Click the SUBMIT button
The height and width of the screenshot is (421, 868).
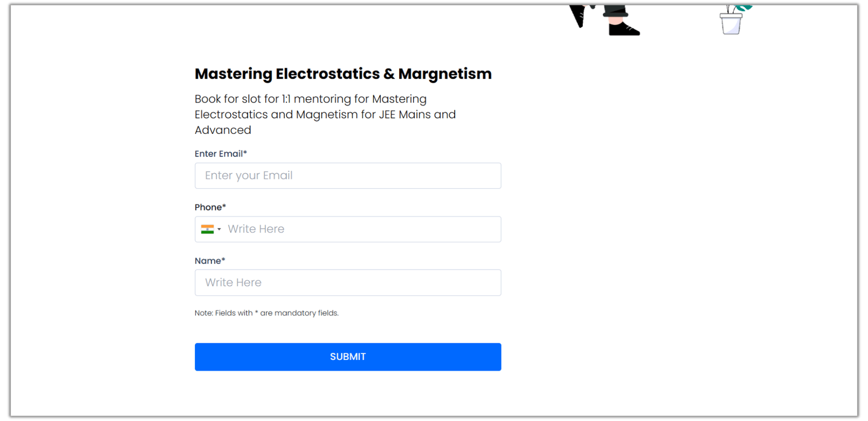tap(348, 357)
